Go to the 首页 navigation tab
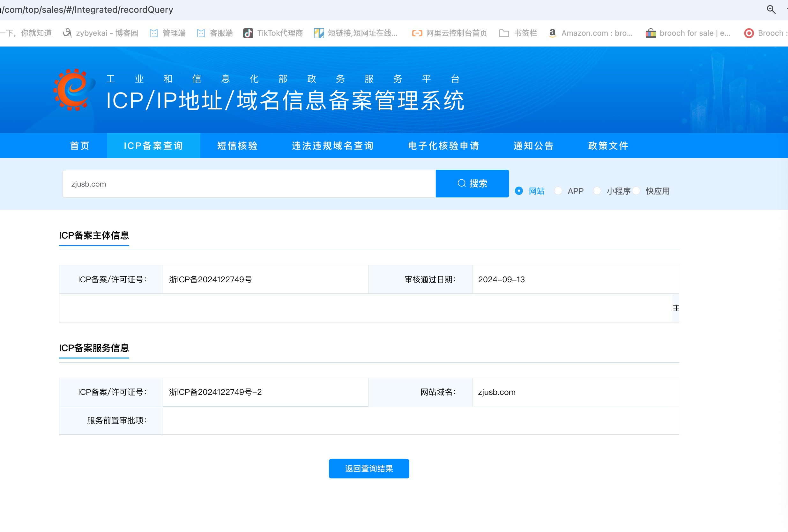This screenshot has width=788, height=532. click(x=80, y=146)
